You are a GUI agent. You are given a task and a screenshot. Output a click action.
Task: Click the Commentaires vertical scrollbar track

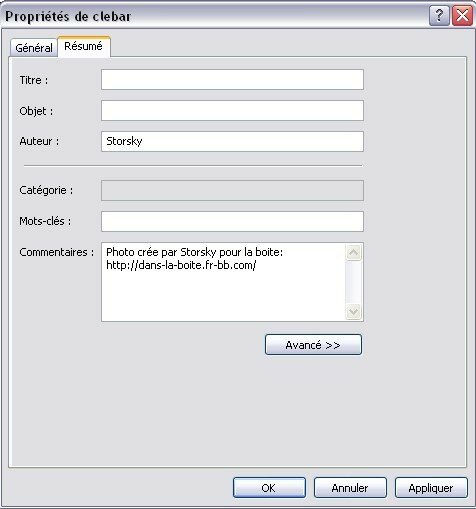click(353, 282)
